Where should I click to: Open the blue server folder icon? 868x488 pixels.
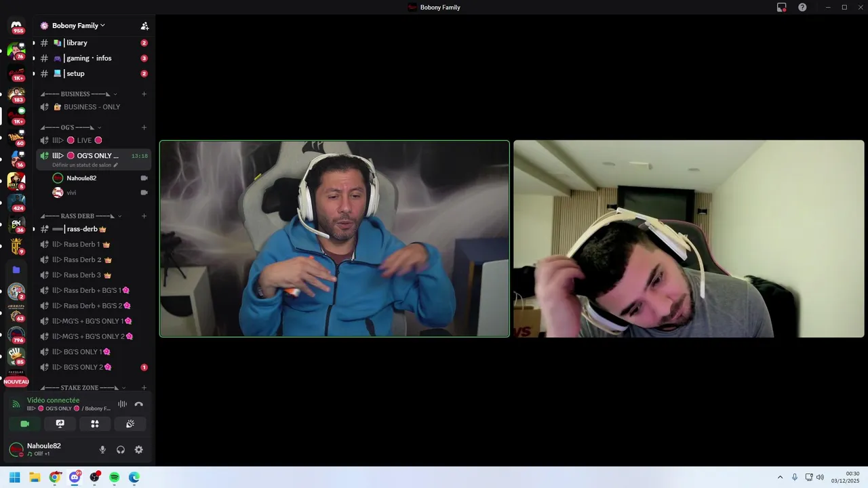point(16,270)
